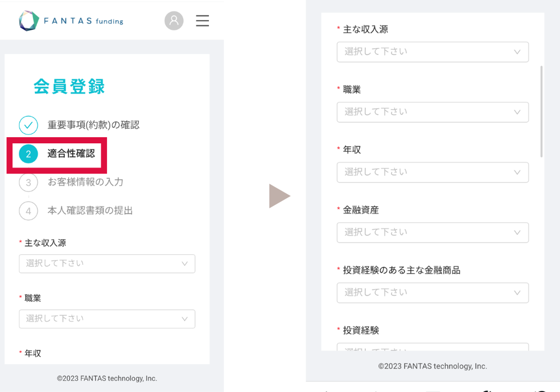
Task: Click the arrow triangle between the two screens
Action: [x=279, y=196]
